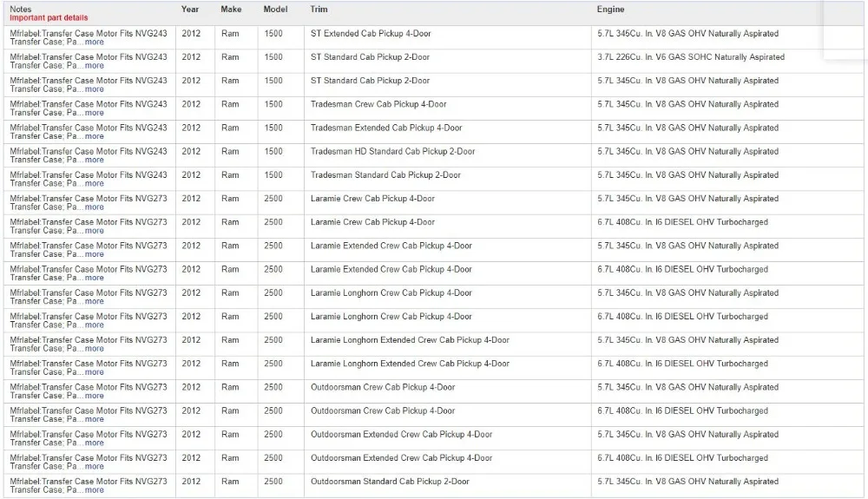Click the red 'Important part details' label
Viewport: 868px width, 499px height.
(49, 17)
